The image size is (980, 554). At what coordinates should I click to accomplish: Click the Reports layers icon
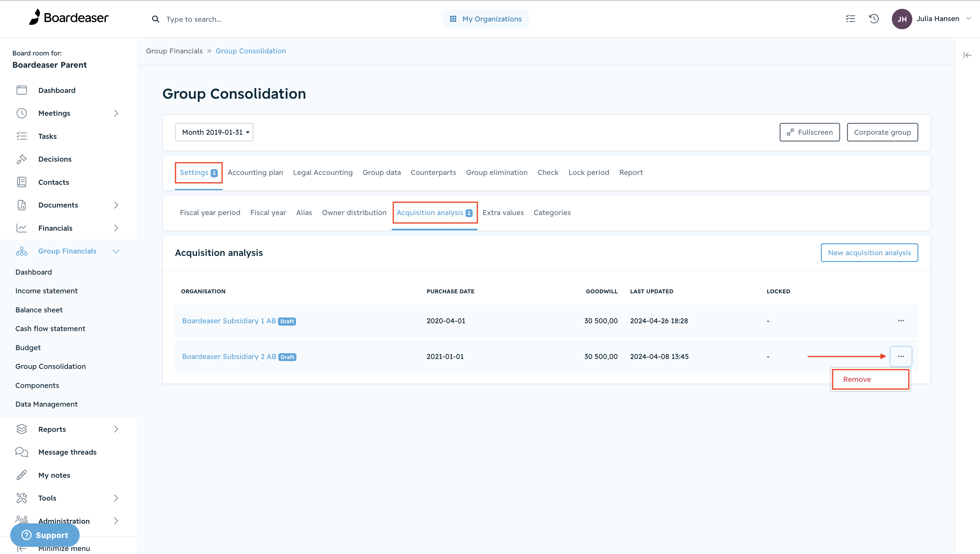[x=22, y=429]
